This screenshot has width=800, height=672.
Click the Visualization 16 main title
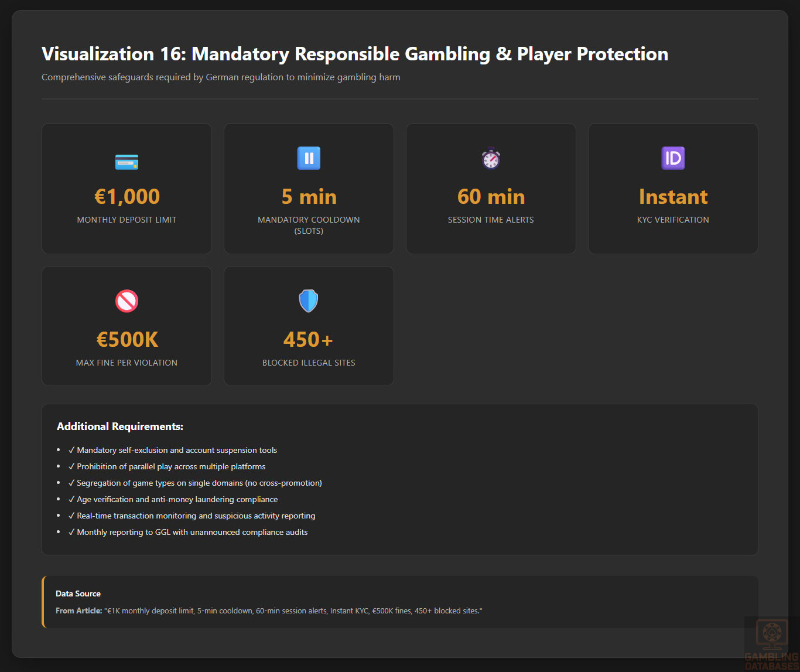point(355,54)
